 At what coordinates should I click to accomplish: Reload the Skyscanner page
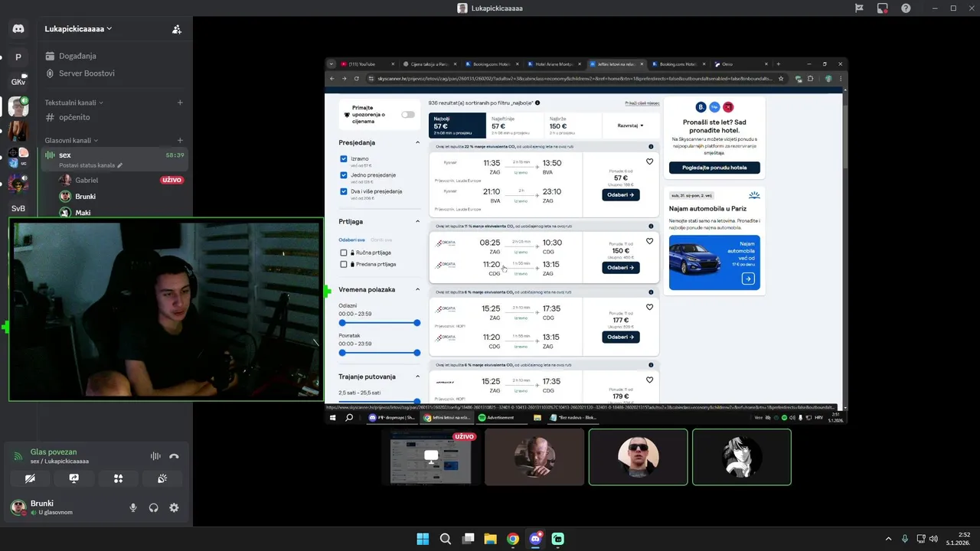click(358, 78)
